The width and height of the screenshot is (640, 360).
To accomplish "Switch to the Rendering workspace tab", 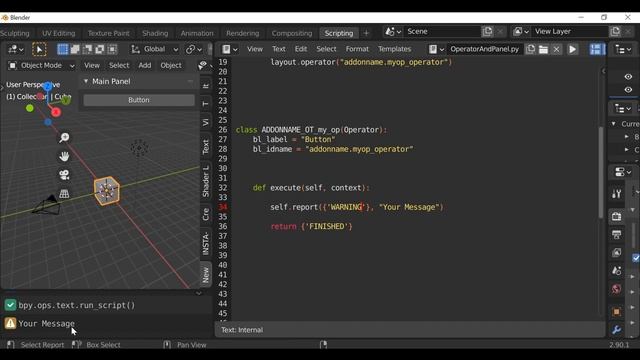I will (x=242, y=33).
